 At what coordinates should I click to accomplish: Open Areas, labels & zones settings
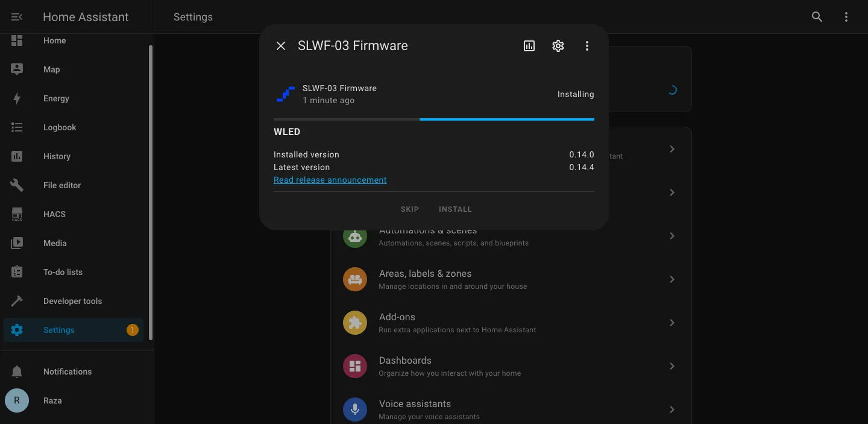tap(511, 279)
